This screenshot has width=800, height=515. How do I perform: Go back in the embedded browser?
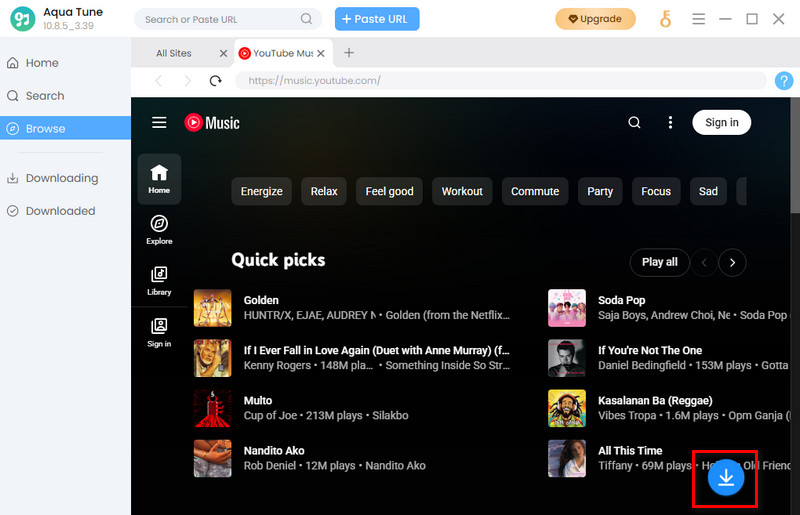pos(159,81)
